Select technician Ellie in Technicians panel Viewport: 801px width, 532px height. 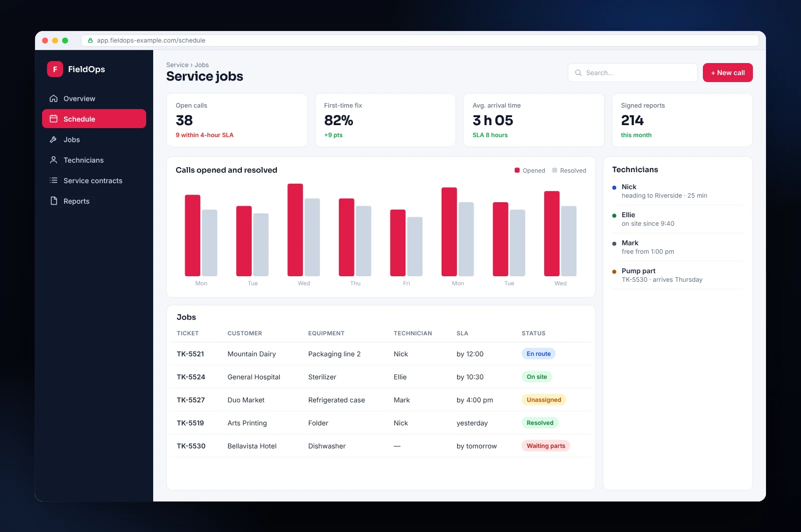678,219
